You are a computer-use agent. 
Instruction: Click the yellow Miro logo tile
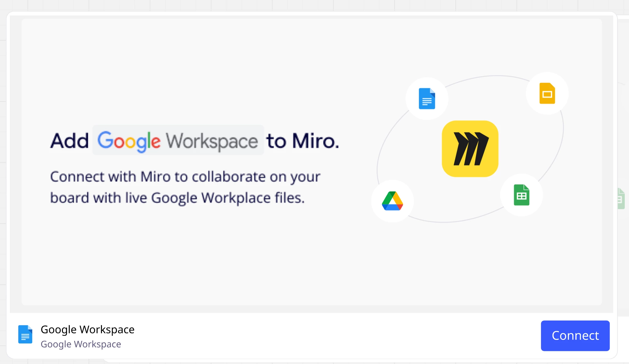point(470,149)
